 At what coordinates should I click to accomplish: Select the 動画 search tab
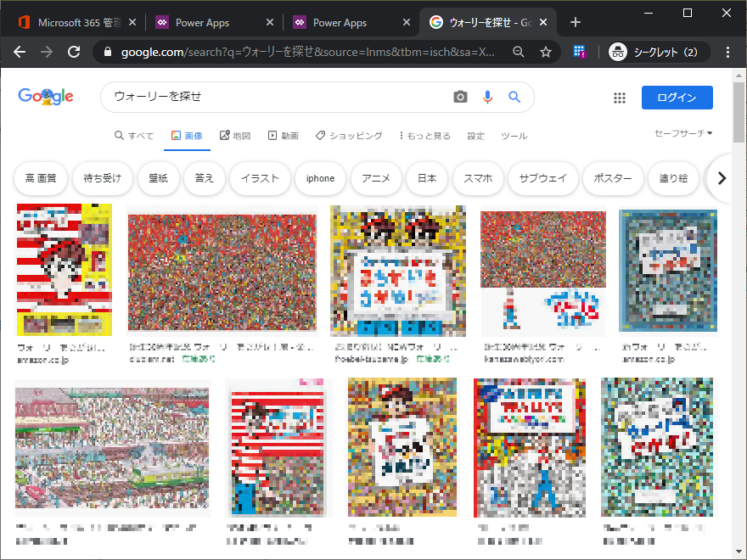pyautogui.click(x=283, y=136)
